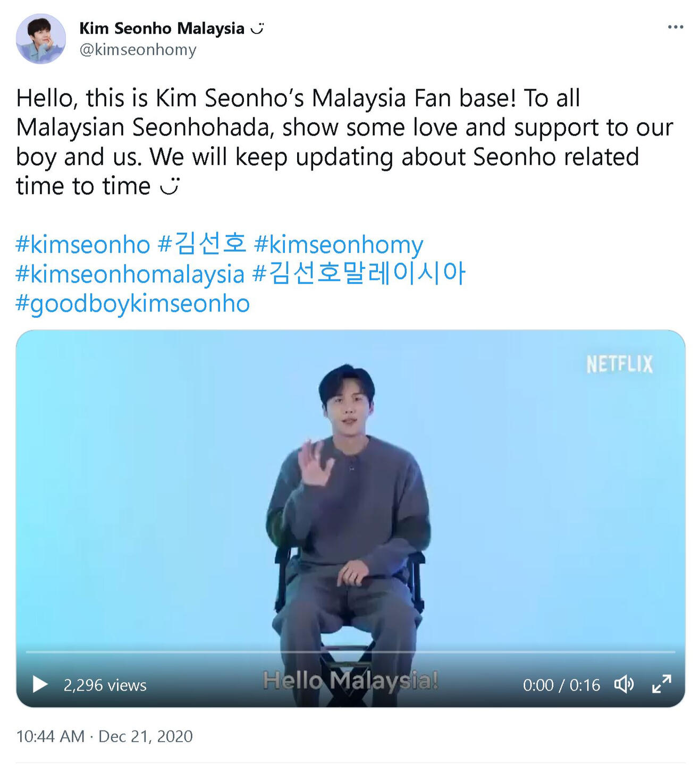Open the tweet's more options menu
700x765 pixels.
pos(676,27)
